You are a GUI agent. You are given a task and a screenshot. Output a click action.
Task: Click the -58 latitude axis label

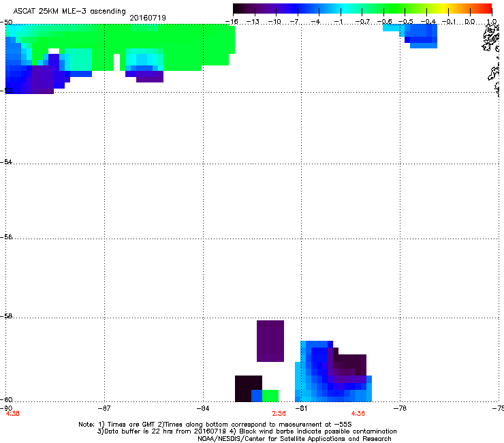click(x=6, y=316)
